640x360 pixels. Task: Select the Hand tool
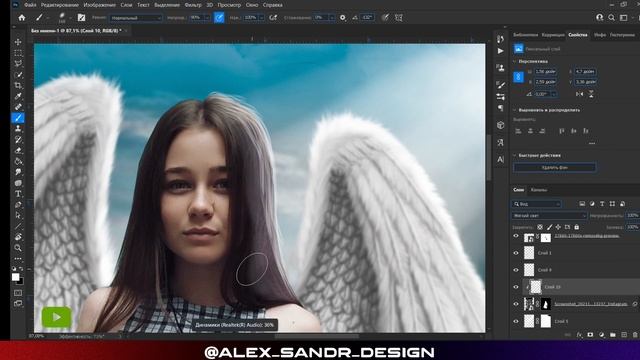(x=18, y=237)
